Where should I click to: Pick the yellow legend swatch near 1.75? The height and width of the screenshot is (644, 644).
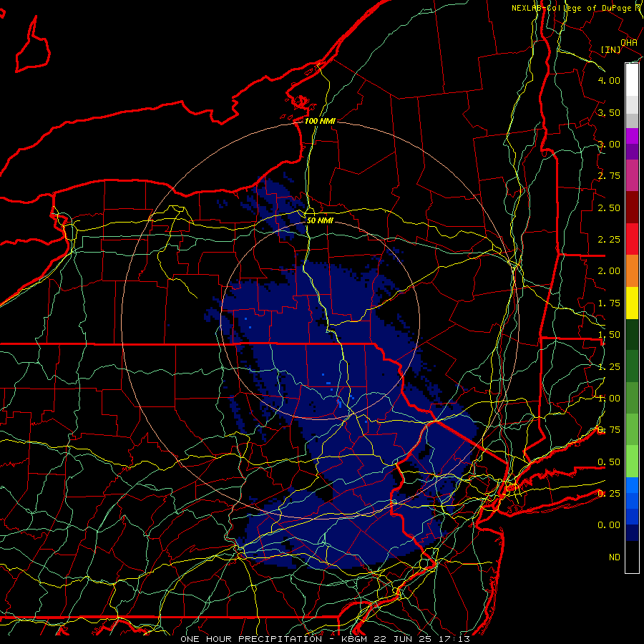[x=632, y=303]
